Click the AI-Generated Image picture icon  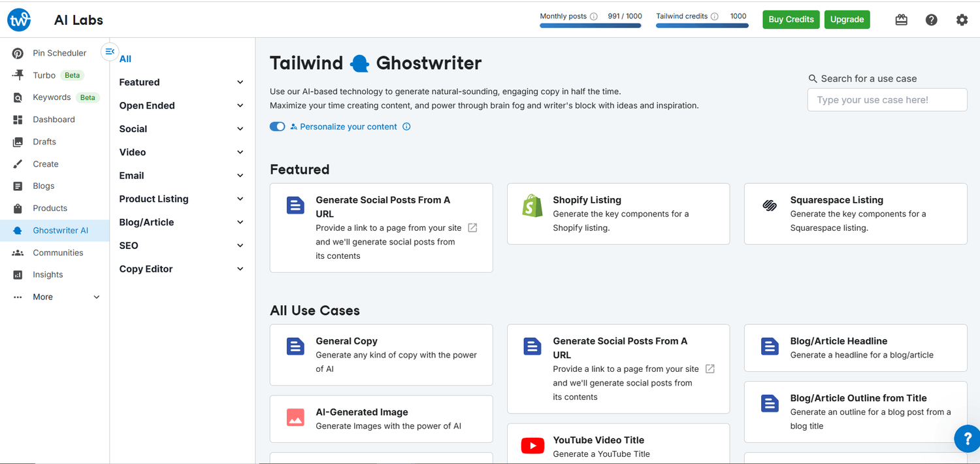[x=295, y=418]
